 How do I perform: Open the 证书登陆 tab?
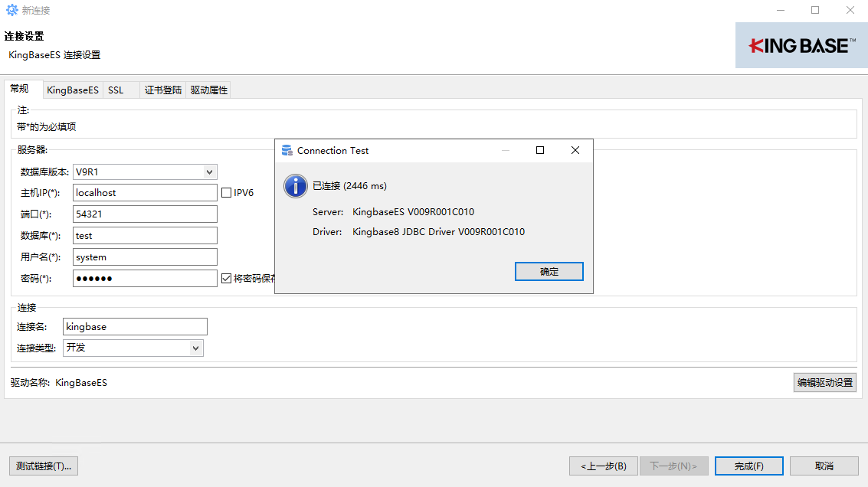click(x=162, y=90)
